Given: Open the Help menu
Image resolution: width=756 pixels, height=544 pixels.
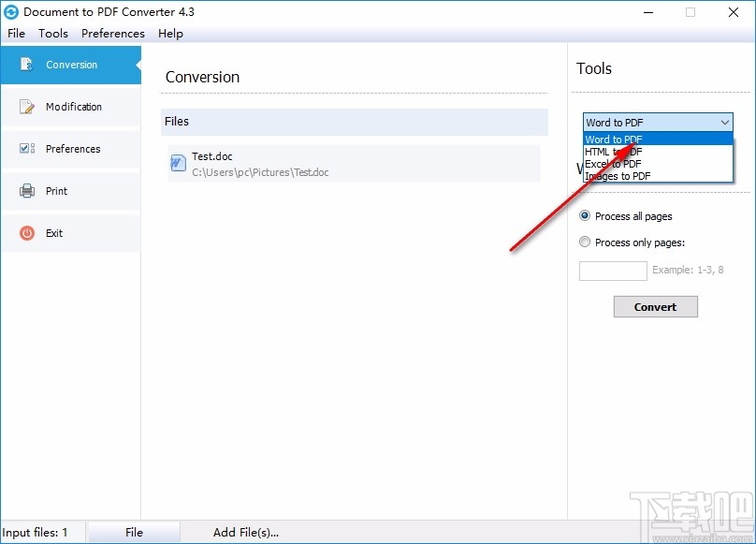Looking at the screenshot, I should 170,34.
